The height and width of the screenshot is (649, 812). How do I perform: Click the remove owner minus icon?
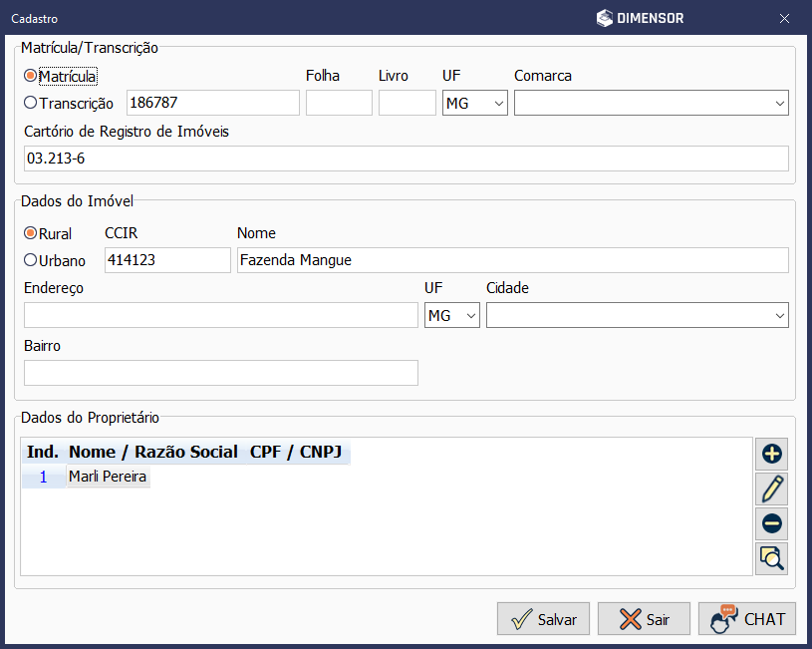click(771, 522)
